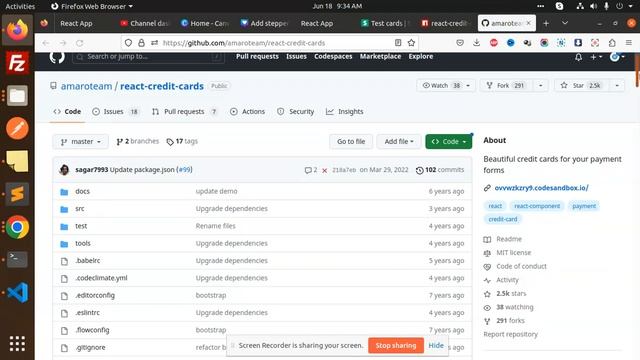Click the browser address bar URL
Screen dimensions: 640x360
coord(244,43)
